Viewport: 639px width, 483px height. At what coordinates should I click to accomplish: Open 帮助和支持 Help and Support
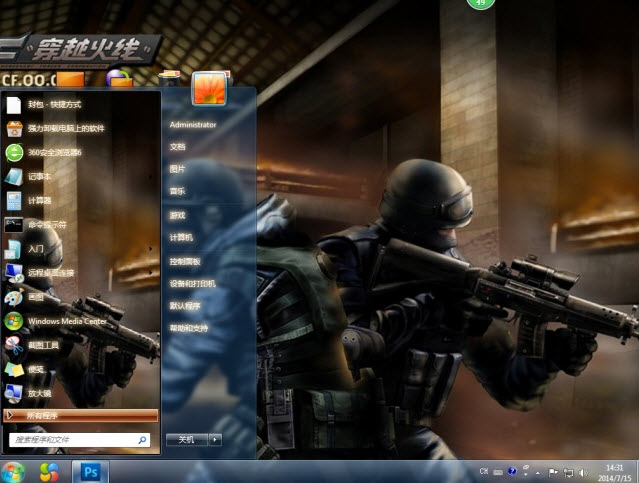pyautogui.click(x=189, y=328)
